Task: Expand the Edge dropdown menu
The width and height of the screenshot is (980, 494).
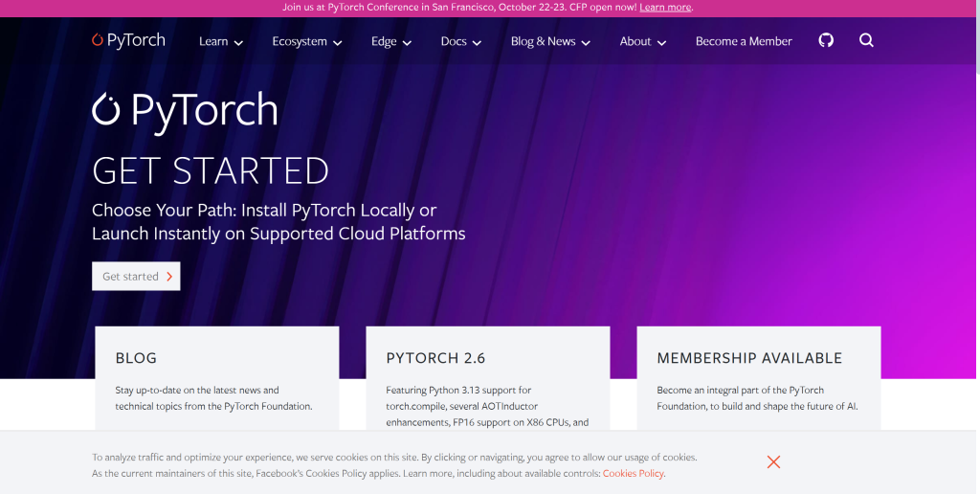Action: tap(391, 41)
